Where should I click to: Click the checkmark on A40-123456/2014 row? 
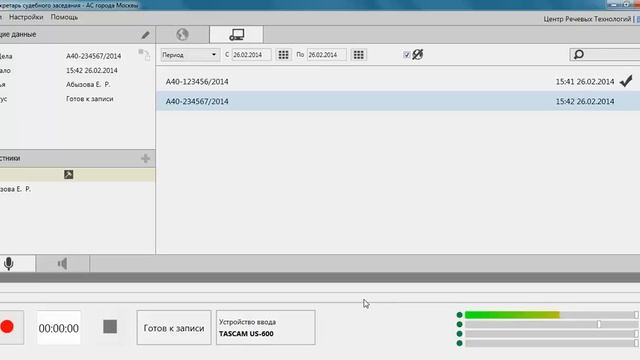pos(626,81)
